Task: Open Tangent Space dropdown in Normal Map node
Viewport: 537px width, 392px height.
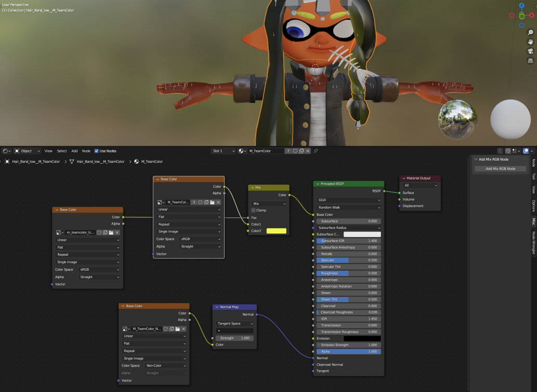Action: (235, 323)
